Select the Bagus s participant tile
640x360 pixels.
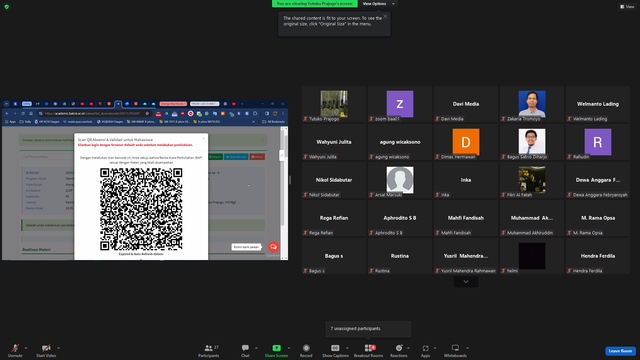(x=334, y=256)
